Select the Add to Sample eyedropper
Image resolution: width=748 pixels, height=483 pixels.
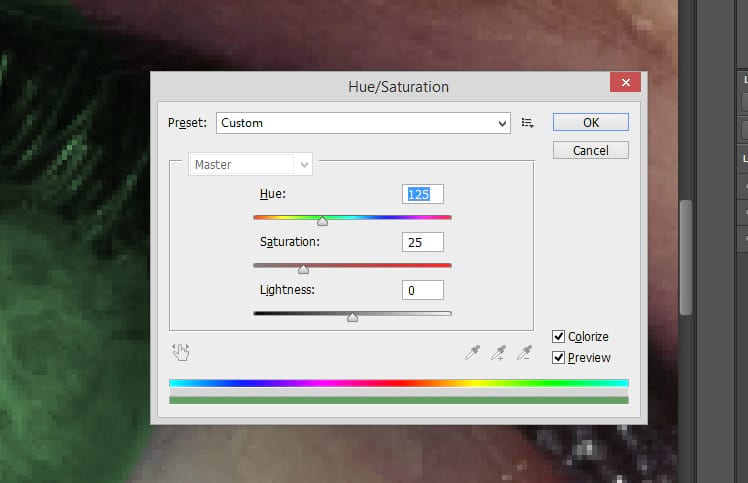point(499,353)
